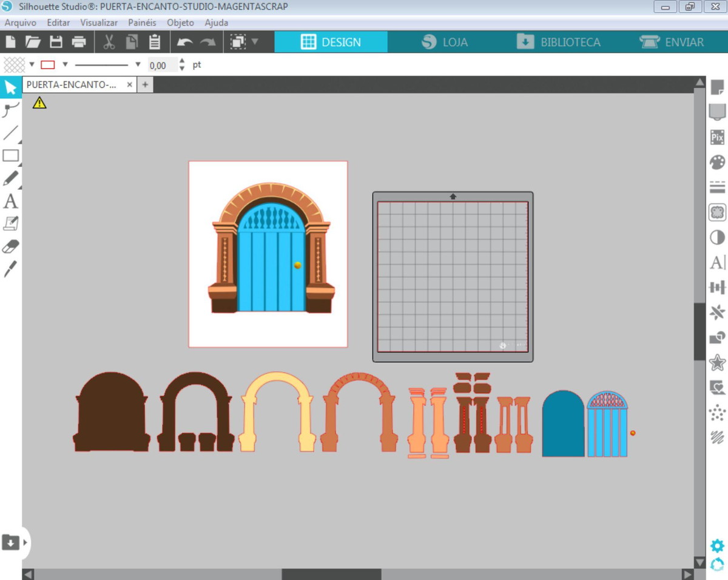Go to the ENVIAR send tab
The width and height of the screenshot is (728, 580).
coord(672,42)
